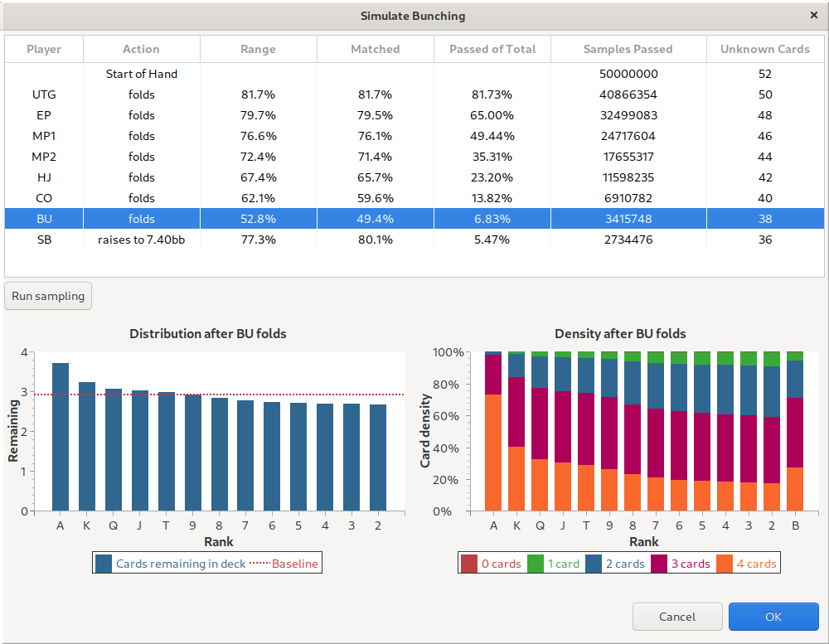The height and width of the screenshot is (644, 829).
Task: Dismiss dialog with Cancel button
Action: point(677,617)
